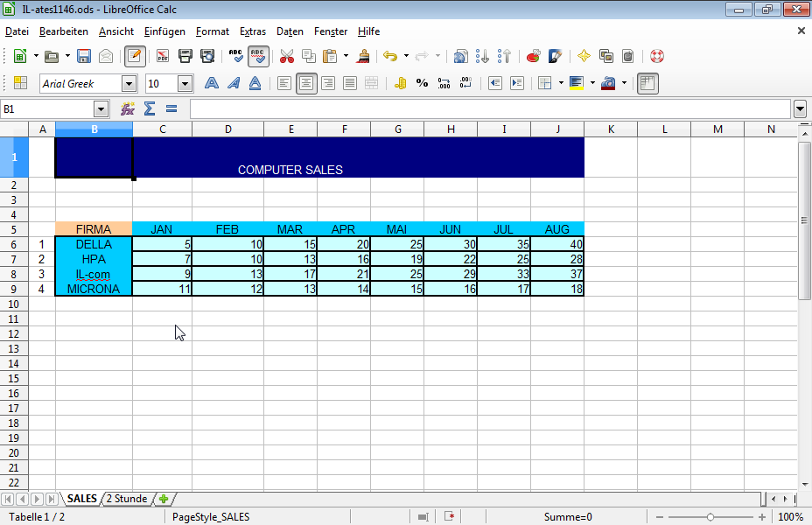Toggle Edit File mode
The height and width of the screenshot is (525, 812).
point(135,56)
